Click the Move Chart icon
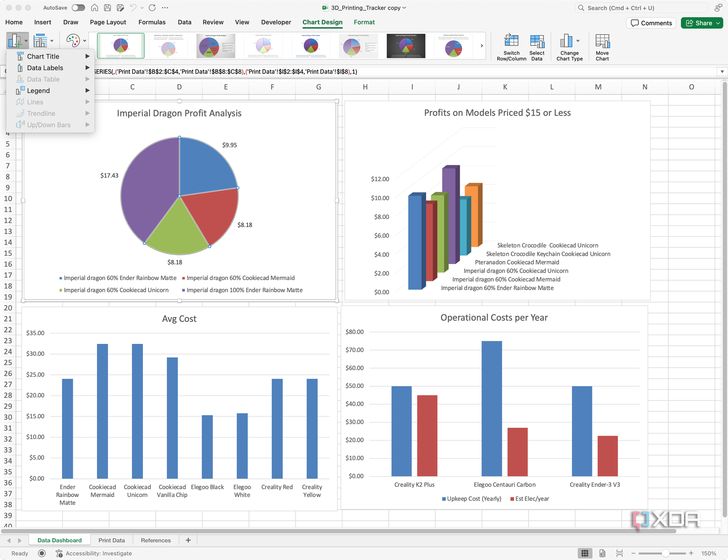This screenshot has height=560, width=728. (x=602, y=41)
